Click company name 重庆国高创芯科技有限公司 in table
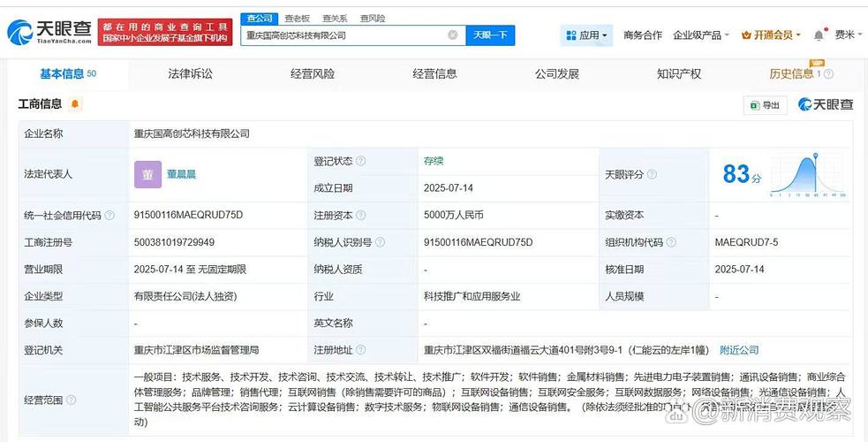The width and height of the screenshot is (868, 442). [x=192, y=133]
